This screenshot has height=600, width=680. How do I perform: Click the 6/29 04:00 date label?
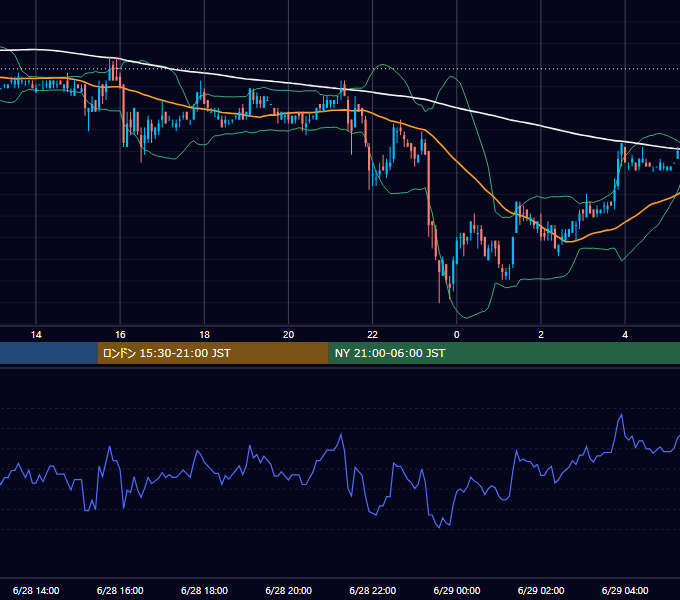pos(625,590)
